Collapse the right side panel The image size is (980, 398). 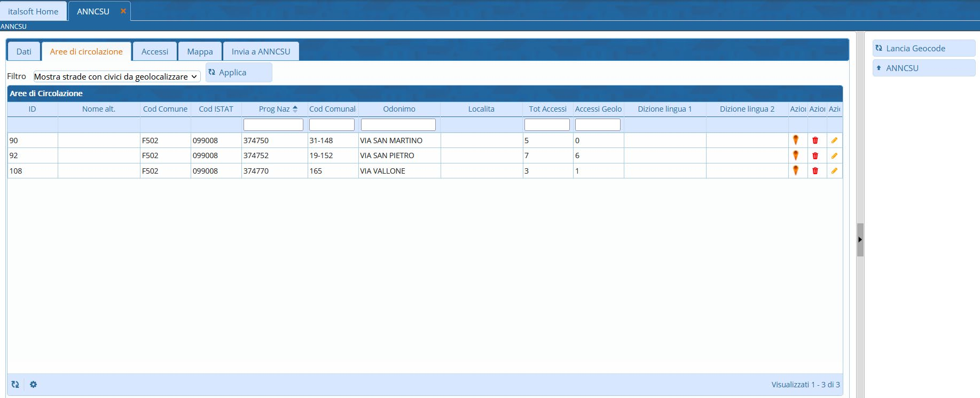pyautogui.click(x=860, y=240)
